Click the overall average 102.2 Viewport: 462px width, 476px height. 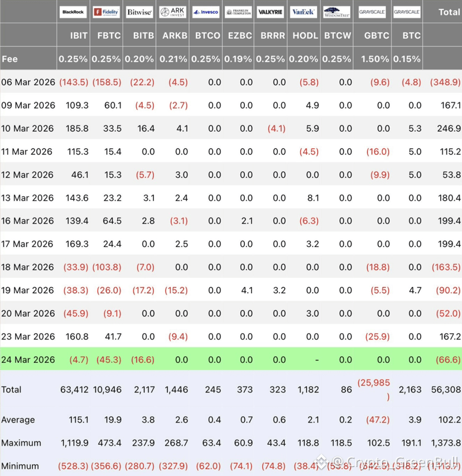click(x=450, y=420)
